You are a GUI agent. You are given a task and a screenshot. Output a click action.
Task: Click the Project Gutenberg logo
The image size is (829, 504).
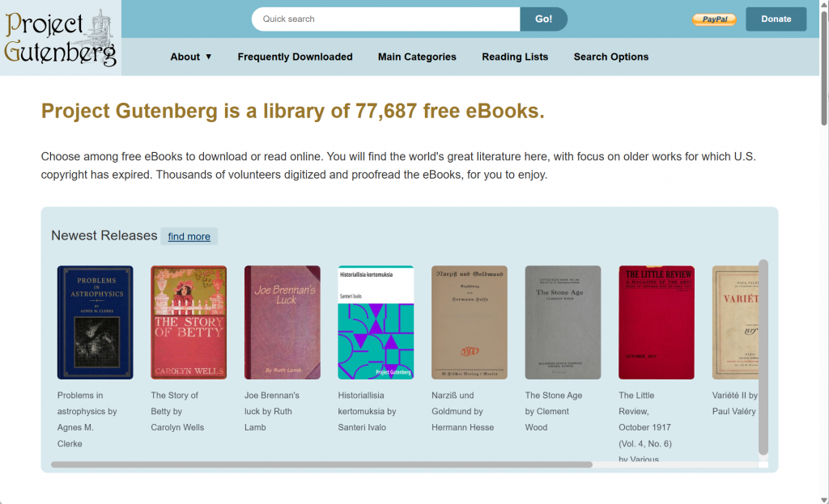[x=60, y=38]
